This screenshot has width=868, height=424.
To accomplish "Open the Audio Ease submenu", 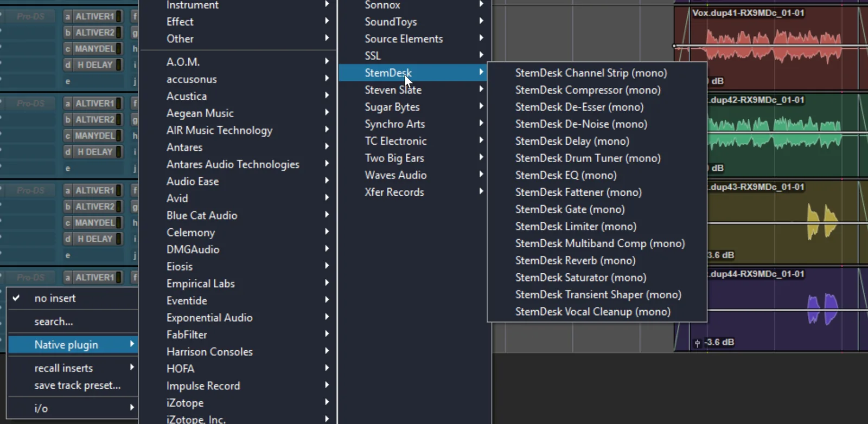I will coord(238,182).
